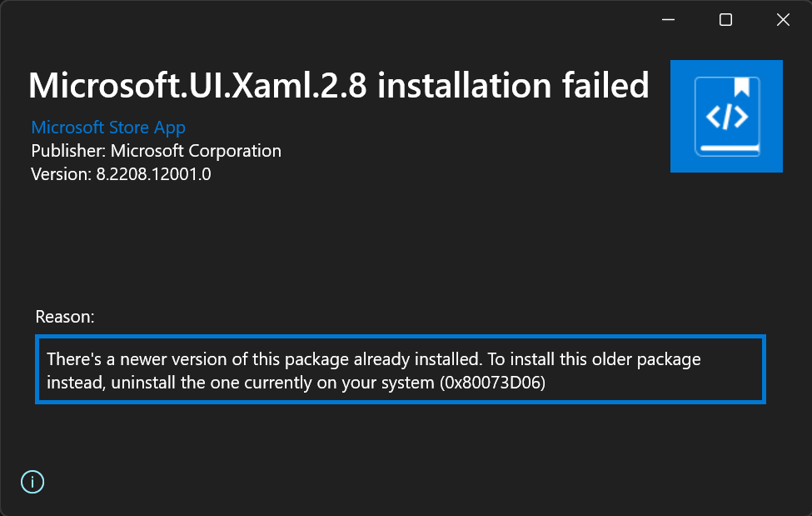Click the words 'already installed' in the reason
Viewport: 812px width, 516px height.
(x=417, y=359)
